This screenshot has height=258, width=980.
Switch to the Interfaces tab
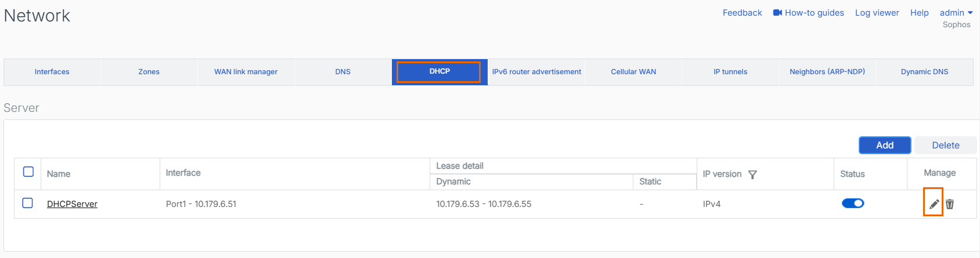[52, 72]
